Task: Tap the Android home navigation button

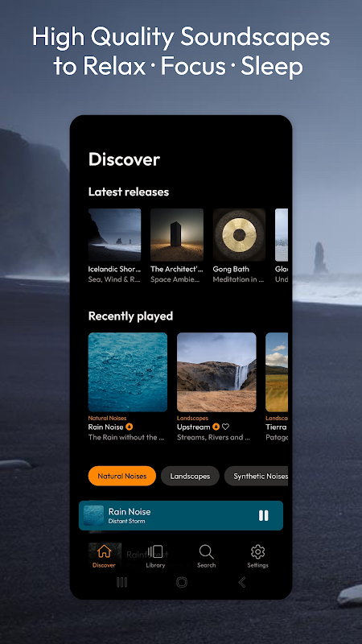Action: point(182,582)
